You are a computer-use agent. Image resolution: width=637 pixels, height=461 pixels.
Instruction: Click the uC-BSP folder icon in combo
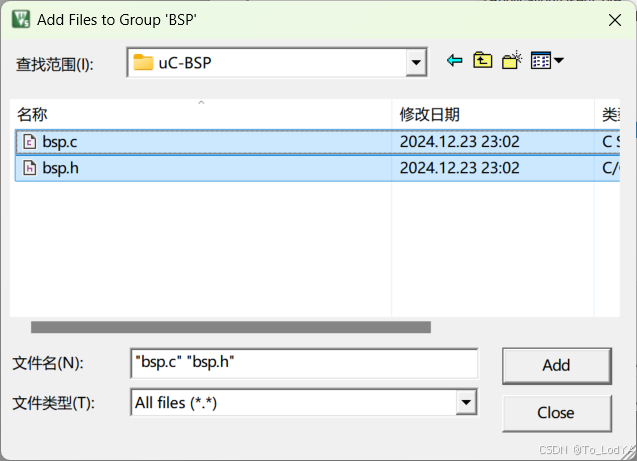pos(143,62)
